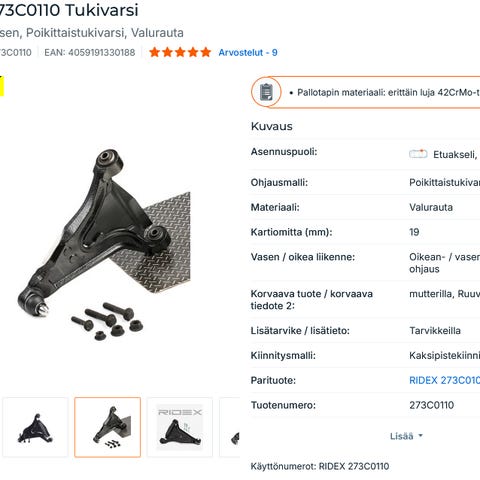Click the Tuotenumero value 273C0110
The image size is (480, 480).
pos(431,405)
